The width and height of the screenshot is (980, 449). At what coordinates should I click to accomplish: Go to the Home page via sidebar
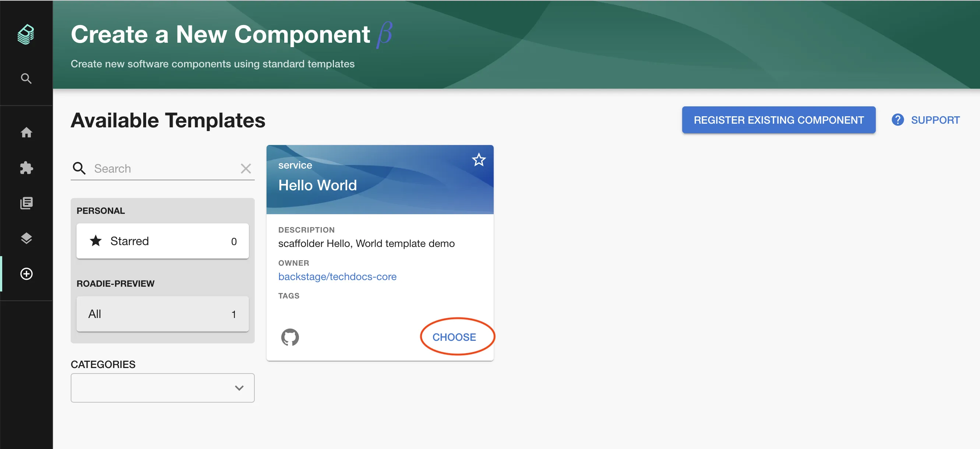tap(26, 133)
